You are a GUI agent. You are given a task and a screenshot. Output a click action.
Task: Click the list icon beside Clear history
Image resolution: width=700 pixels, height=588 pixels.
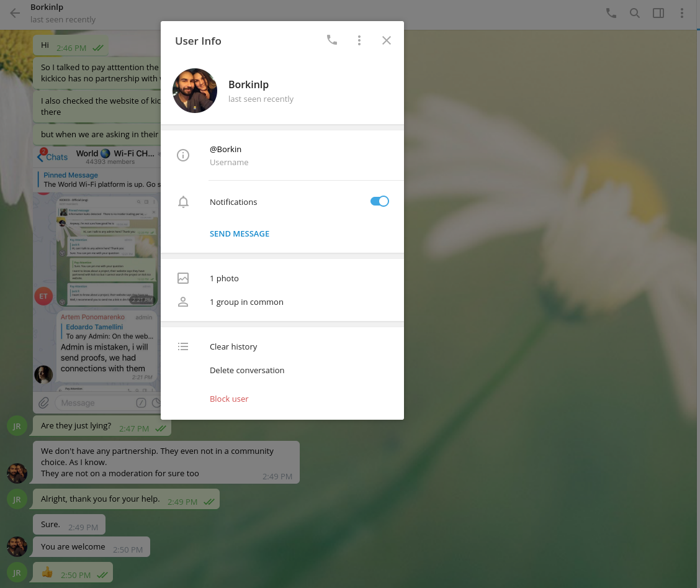click(x=183, y=346)
